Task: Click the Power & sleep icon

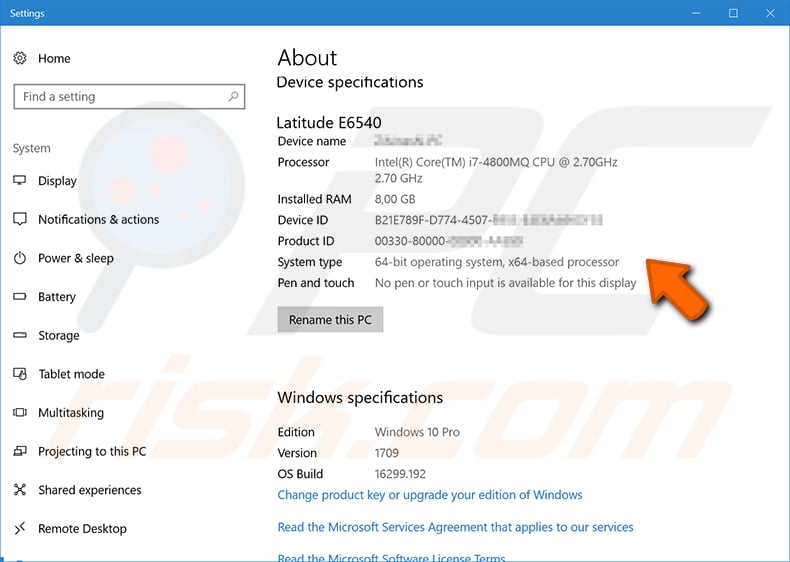Action: pos(20,258)
